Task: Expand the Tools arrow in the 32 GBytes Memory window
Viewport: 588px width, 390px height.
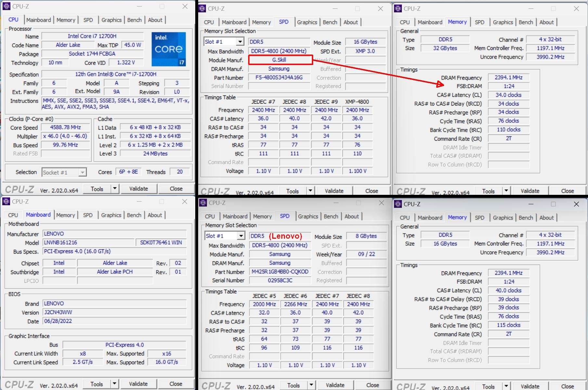Action: [506, 191]
